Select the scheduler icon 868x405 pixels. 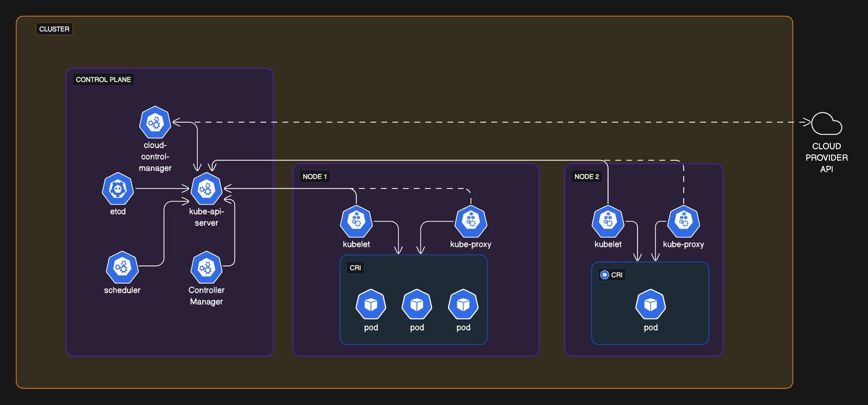click(x=122, y=267)
